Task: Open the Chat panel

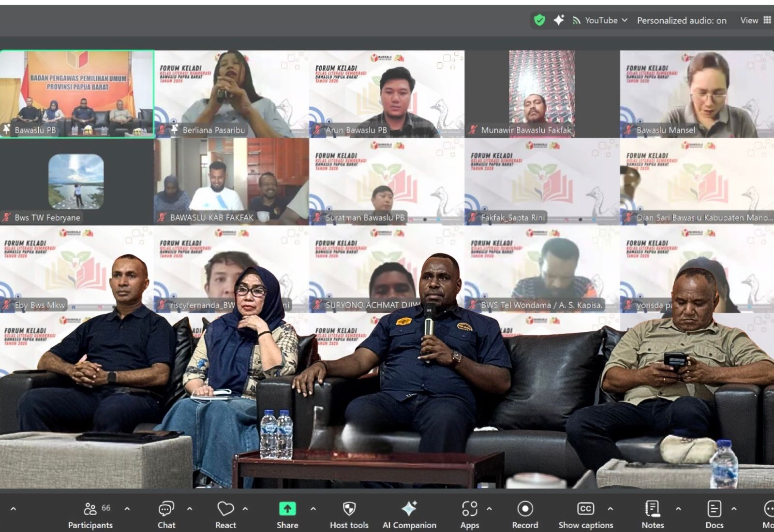Action: click(x=166, y=514)
